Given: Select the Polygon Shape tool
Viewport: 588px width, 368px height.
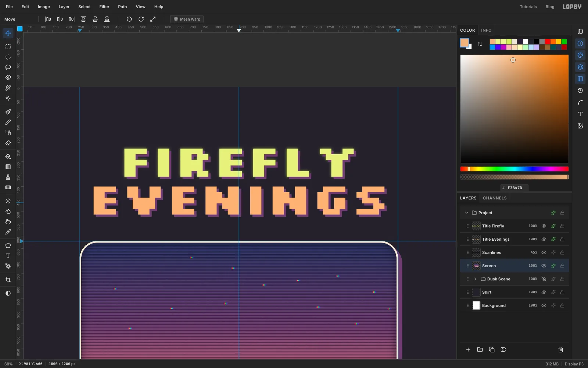Looking at the screenshot, I should click(8, 245).
